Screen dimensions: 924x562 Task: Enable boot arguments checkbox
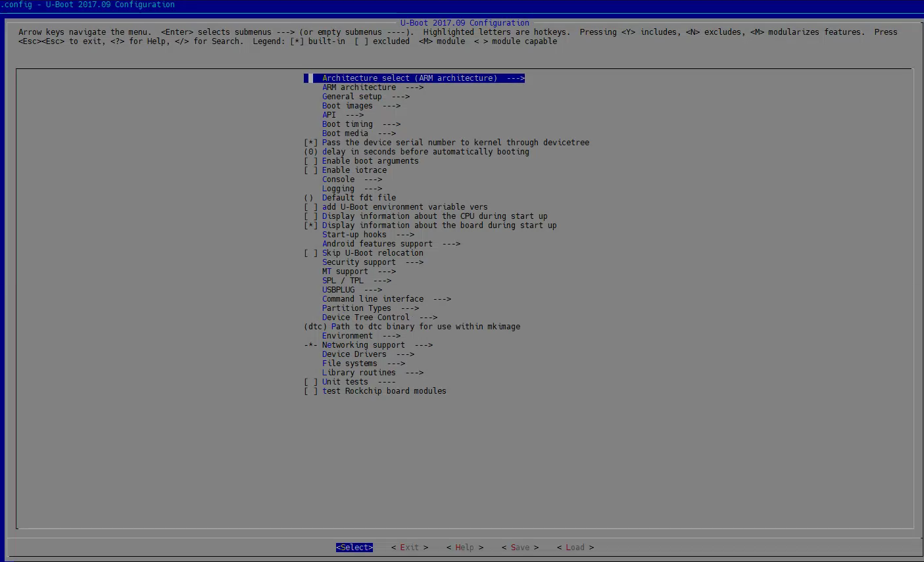coord(361,161)
